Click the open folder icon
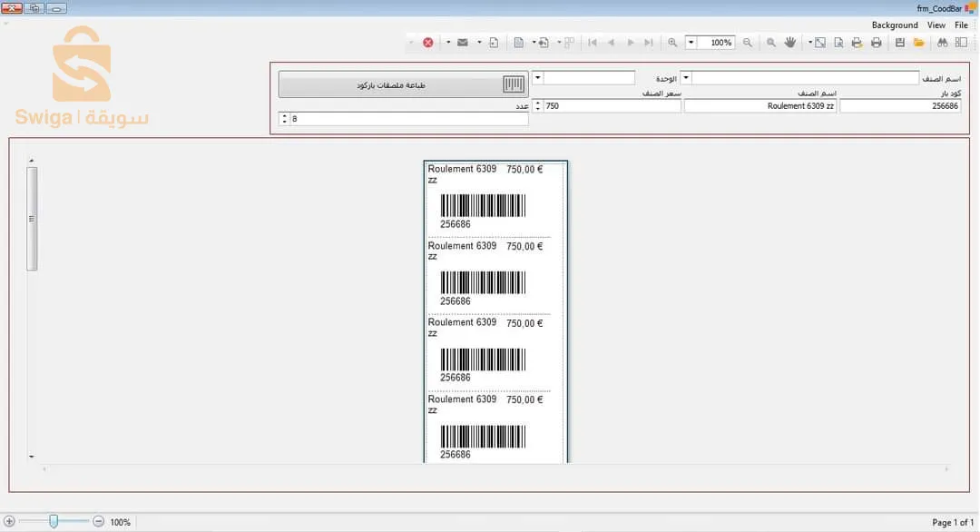The height and width of the screenshot is (532, 980). [918, 43]
